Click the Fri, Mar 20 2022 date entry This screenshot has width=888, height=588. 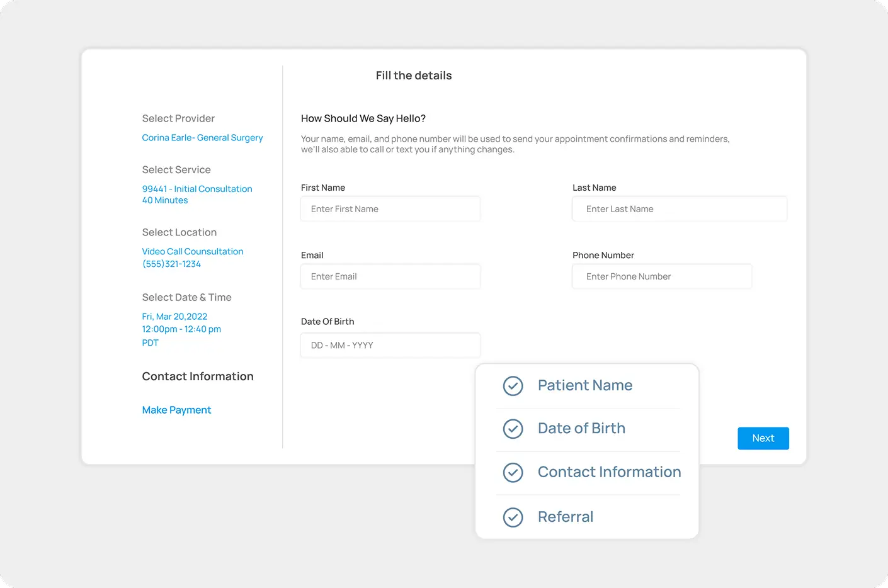point(174,316)
